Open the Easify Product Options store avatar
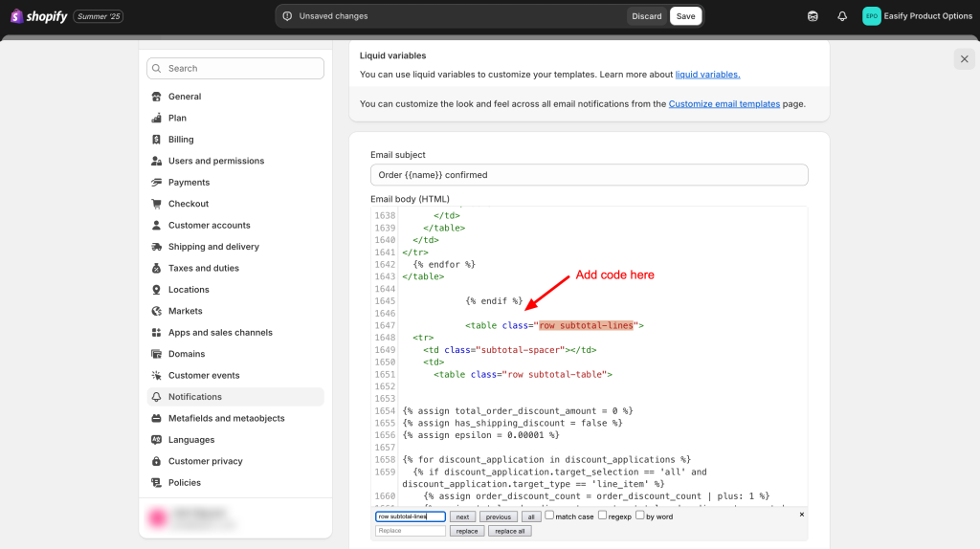Image resolution: width=980 pixels, height=549 pixels. click(x=871, y=16)
